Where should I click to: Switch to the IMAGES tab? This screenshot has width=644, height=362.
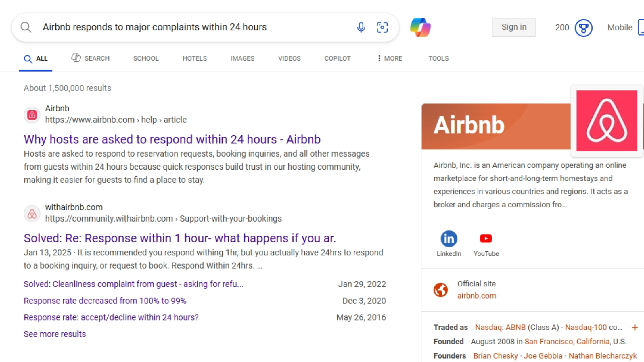click(242, 58)
